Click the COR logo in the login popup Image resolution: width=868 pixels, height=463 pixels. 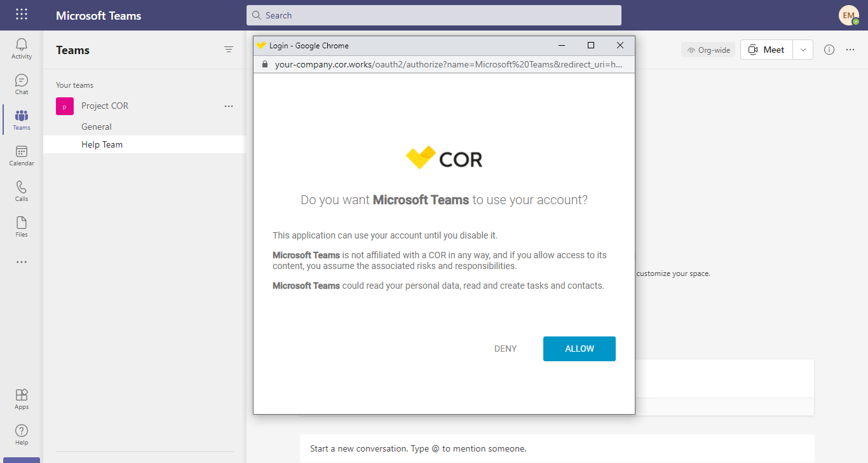(x=444, y=158)
